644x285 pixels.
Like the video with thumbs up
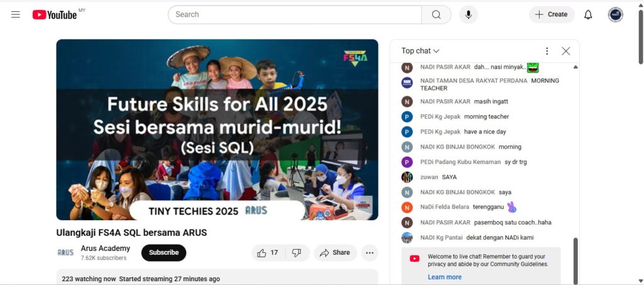coord(267,253)
